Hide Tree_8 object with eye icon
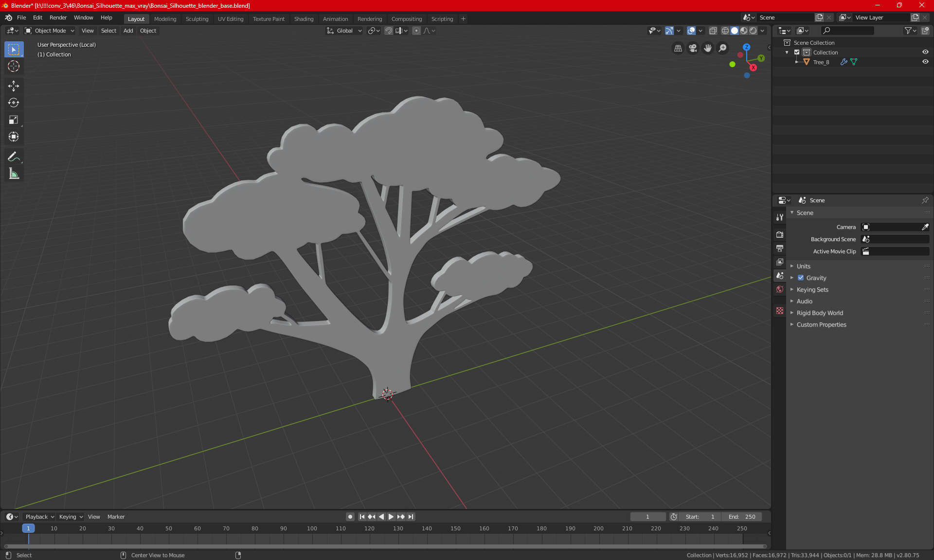The height and width of the screenshot is (560, 934). click(925, 62)
